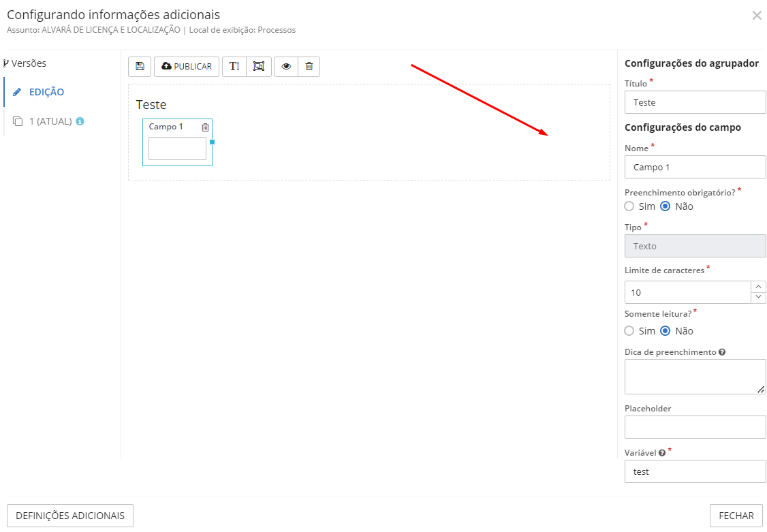Decrease Limite de caracteres with down arrow
The image size is (767, 532).
(758, 298)
